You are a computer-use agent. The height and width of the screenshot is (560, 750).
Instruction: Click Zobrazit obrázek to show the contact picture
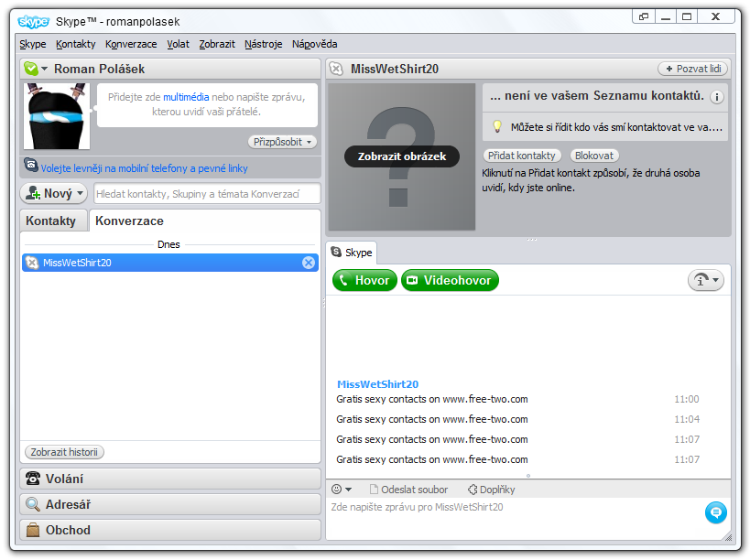(x=402, y=156)
